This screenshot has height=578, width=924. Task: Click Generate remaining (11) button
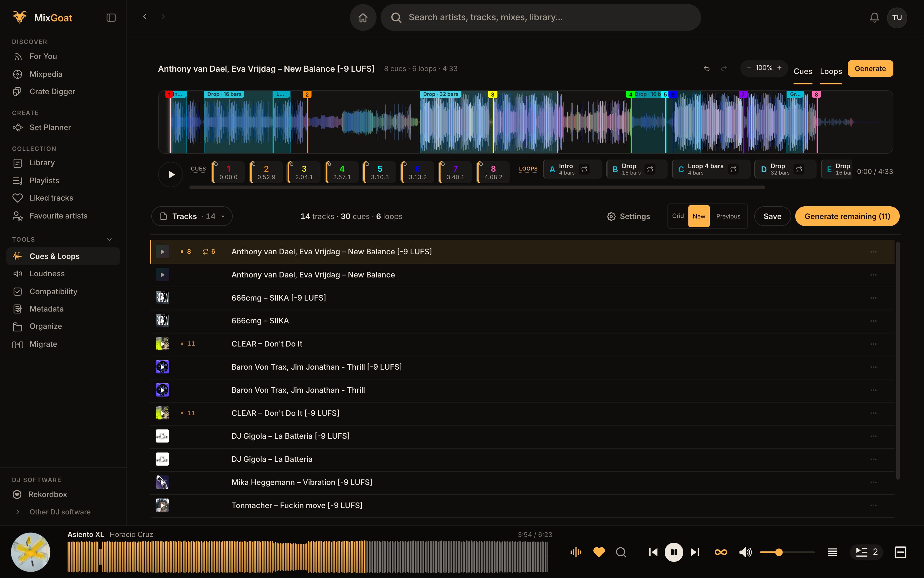click(x=847, y=216)
